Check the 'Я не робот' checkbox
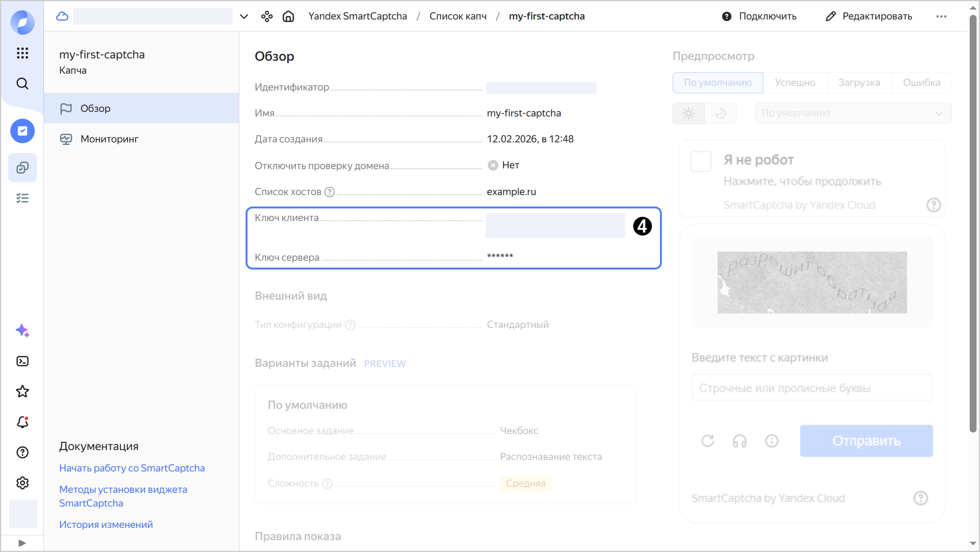 tap(701, 161)
